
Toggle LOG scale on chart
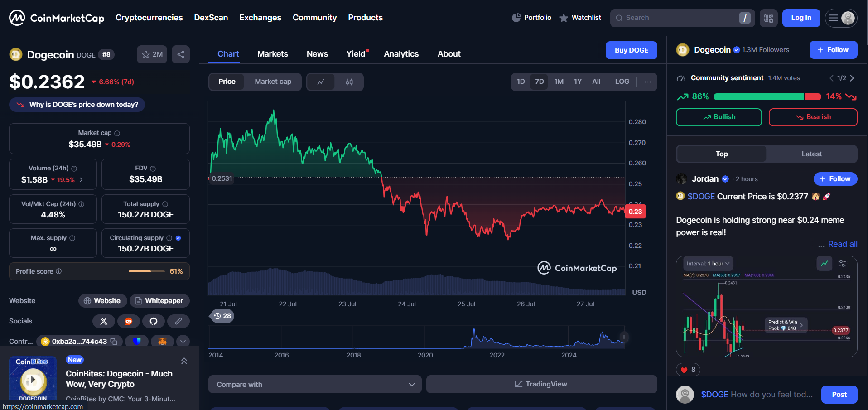point(622,82)
